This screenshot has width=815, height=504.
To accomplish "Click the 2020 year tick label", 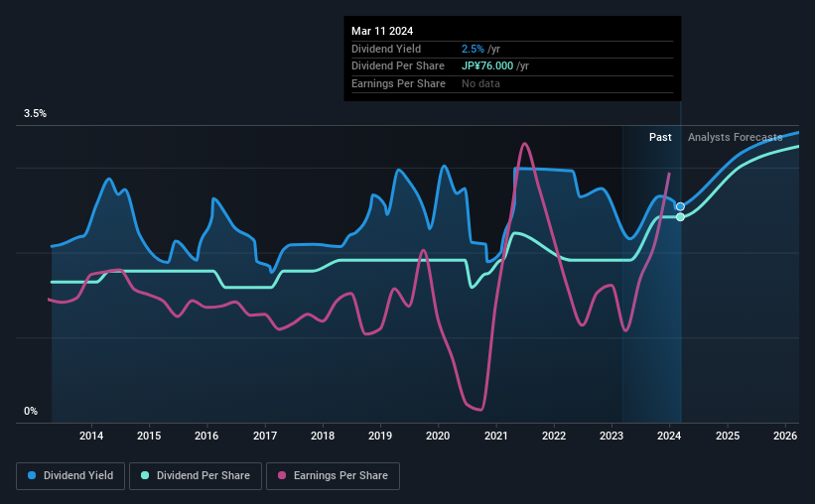I will (438, 436).
